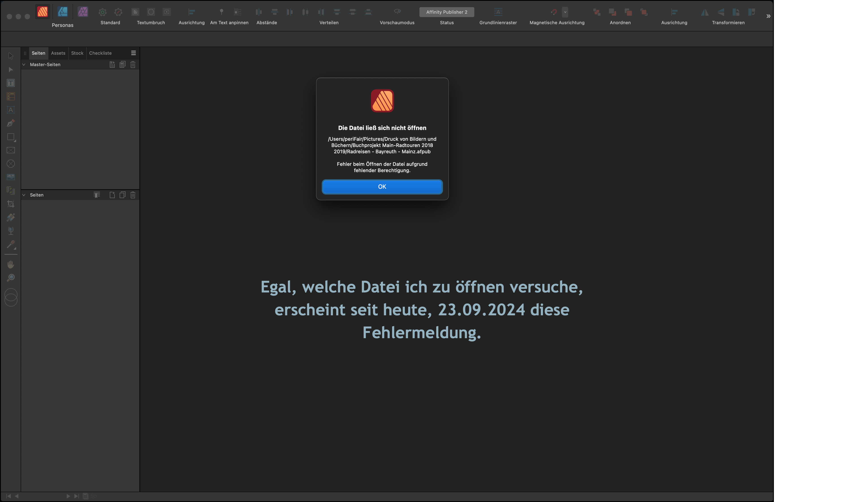Open the Checkliste tab
Image resolution: width=868 pixels, height=502 pixels.
[100, 53]
